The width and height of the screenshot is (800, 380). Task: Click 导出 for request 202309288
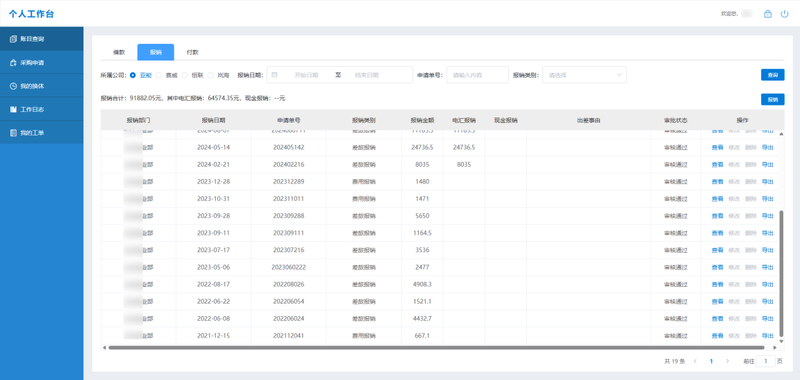tap(767, 216)
